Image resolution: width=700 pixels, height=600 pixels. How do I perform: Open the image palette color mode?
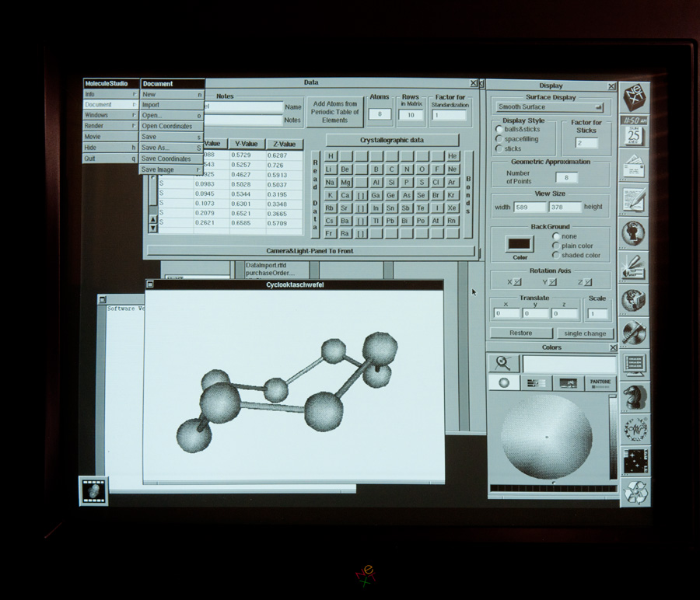pyautogui.click(x=568, y=383)
